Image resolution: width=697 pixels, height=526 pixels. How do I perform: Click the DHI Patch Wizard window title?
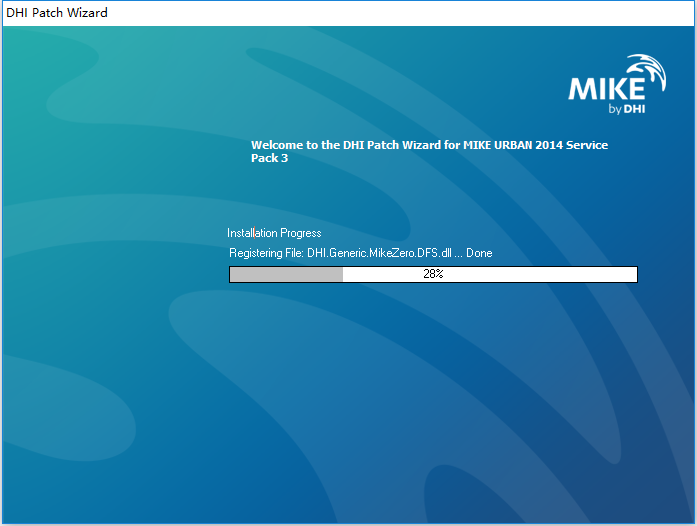57,12
